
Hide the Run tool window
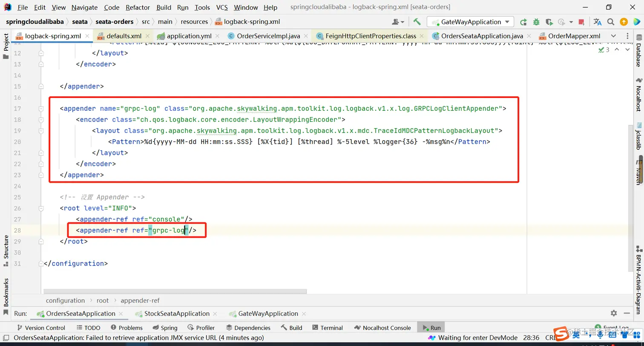[628, 313]
